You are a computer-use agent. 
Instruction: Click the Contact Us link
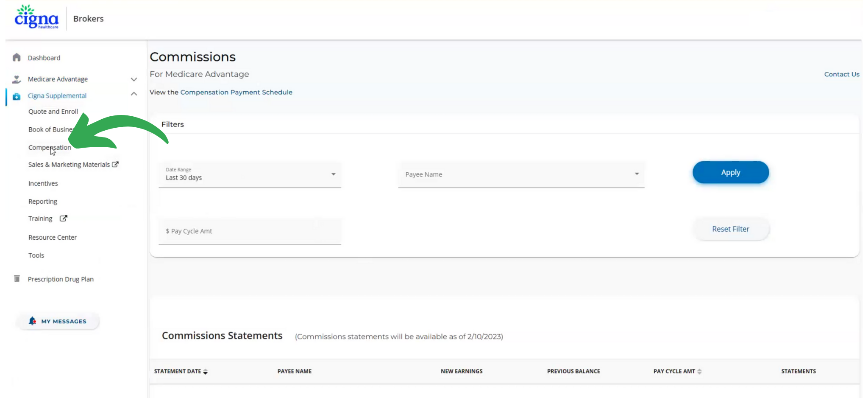click(x=842, y=74)
